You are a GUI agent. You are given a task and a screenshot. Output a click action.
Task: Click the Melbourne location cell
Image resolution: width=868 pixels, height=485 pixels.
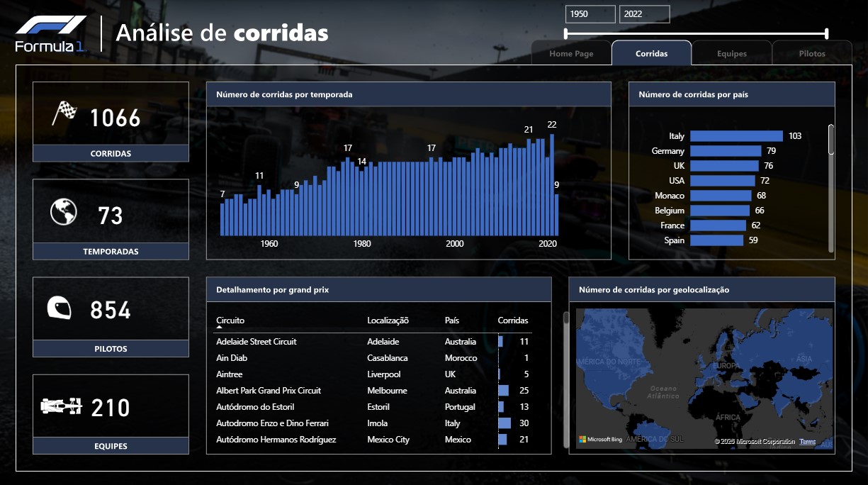click(x=387, y=391)
